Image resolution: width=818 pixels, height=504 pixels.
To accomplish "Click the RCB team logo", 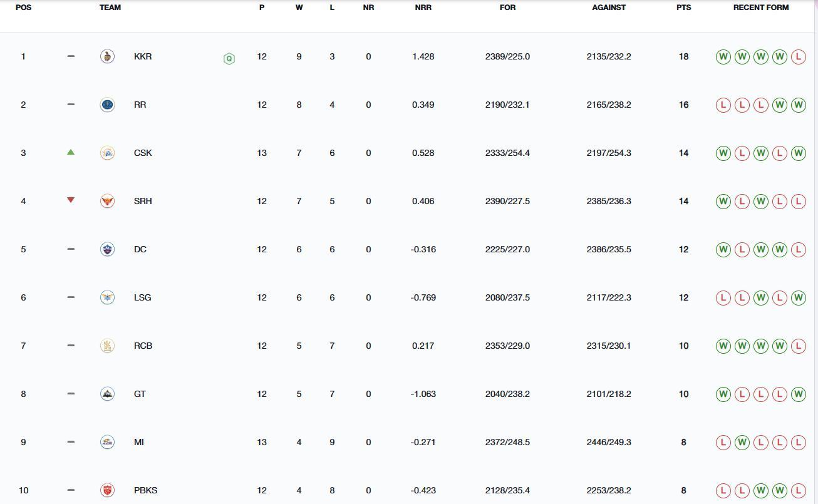I will click(107, 346).
